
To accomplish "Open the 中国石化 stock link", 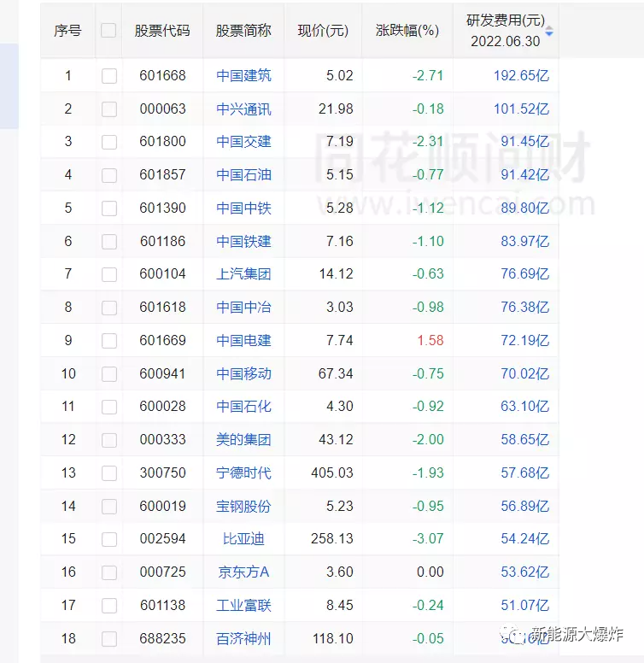I will tap(243, 407).
